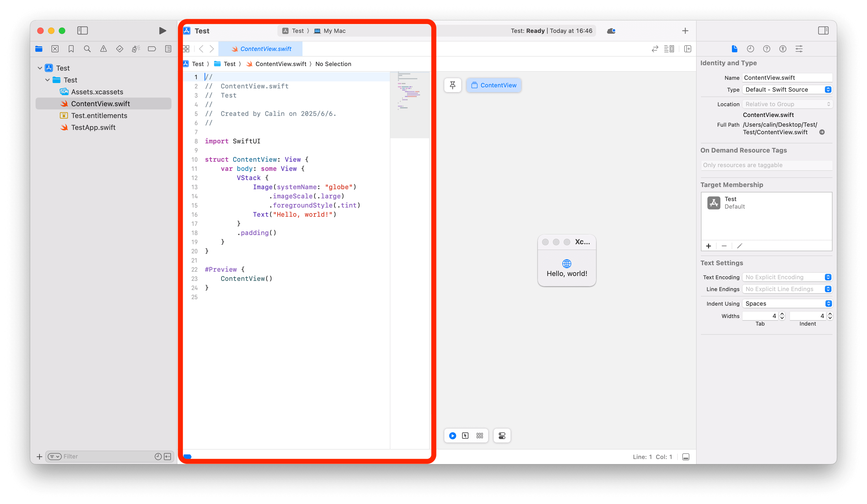
Task: Show the Accessibility inspector tab
Action: click(x=783, y=49)
